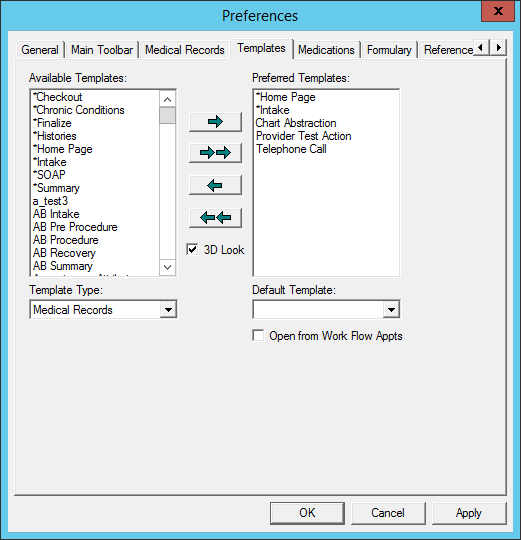Switch to the Medications tab

326,50
